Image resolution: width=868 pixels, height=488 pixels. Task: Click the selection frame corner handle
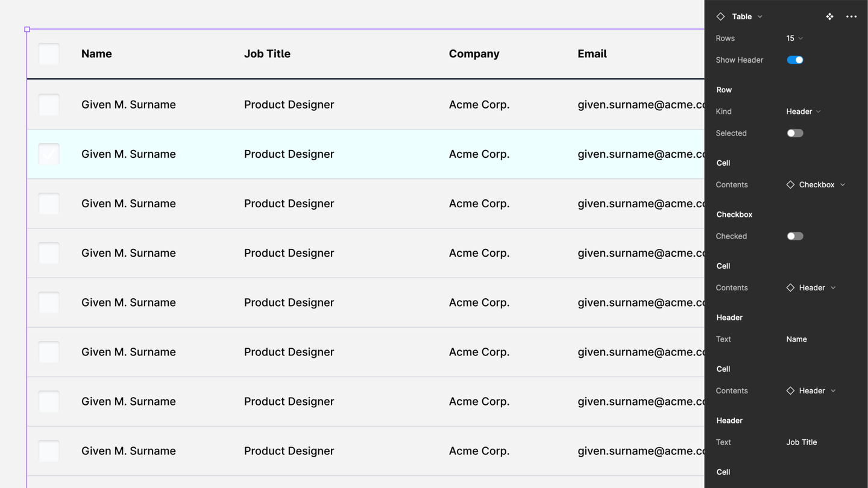point(27,29)
